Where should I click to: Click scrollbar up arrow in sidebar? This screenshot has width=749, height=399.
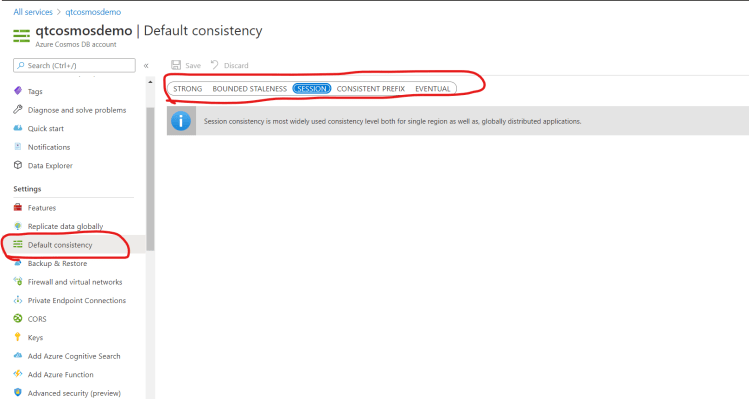click(x=150, y=82)
